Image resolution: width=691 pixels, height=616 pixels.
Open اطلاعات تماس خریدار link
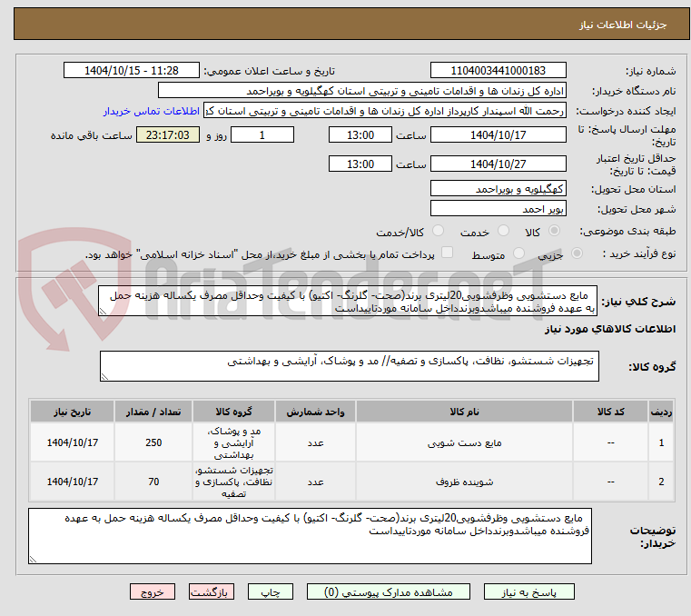click(x=152, y=111)
